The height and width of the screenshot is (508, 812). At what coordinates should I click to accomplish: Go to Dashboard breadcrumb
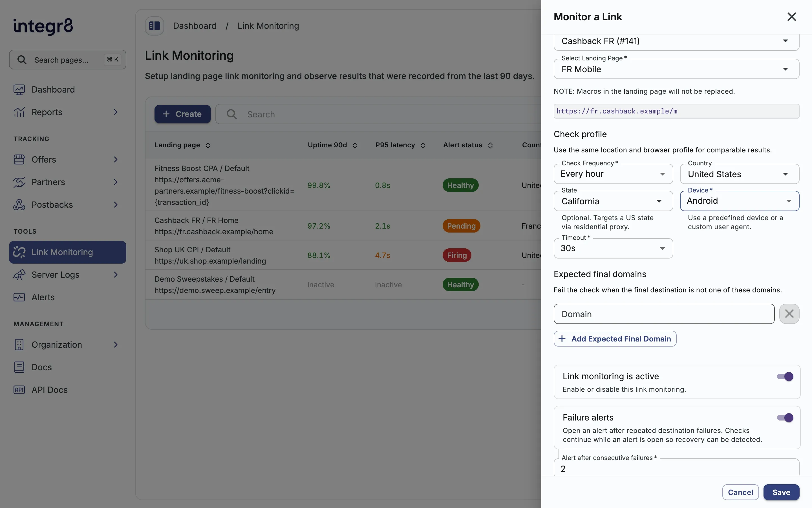click(x=195, y=26)
